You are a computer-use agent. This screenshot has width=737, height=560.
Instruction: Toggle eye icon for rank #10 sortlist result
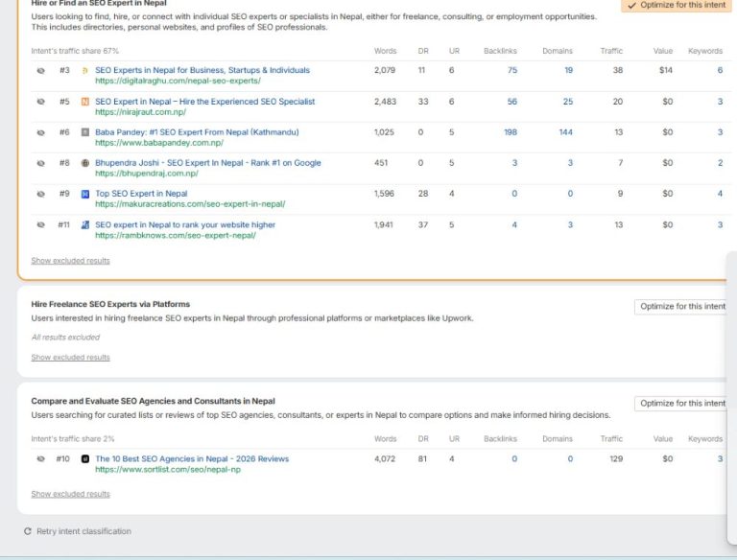click(x=41, y=459)
